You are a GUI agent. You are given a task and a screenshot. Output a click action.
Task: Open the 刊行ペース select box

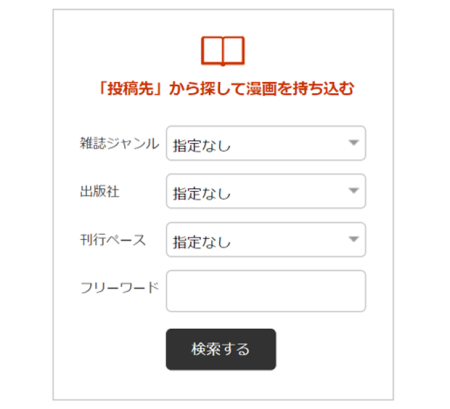click(x=266, y=240)
